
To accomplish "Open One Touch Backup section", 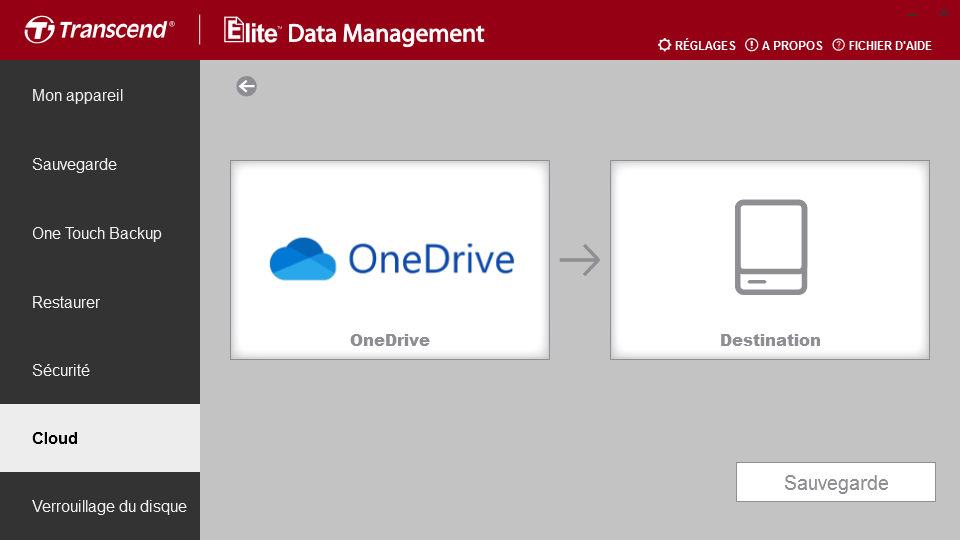I will tap(100, 233).
